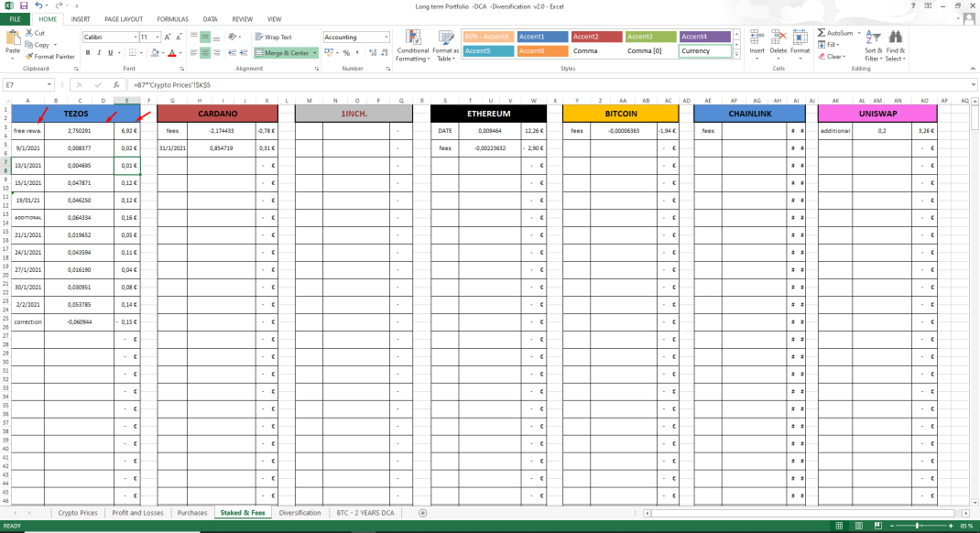Click the Format cells button
980x533 pixels.
tap(800, 45)
